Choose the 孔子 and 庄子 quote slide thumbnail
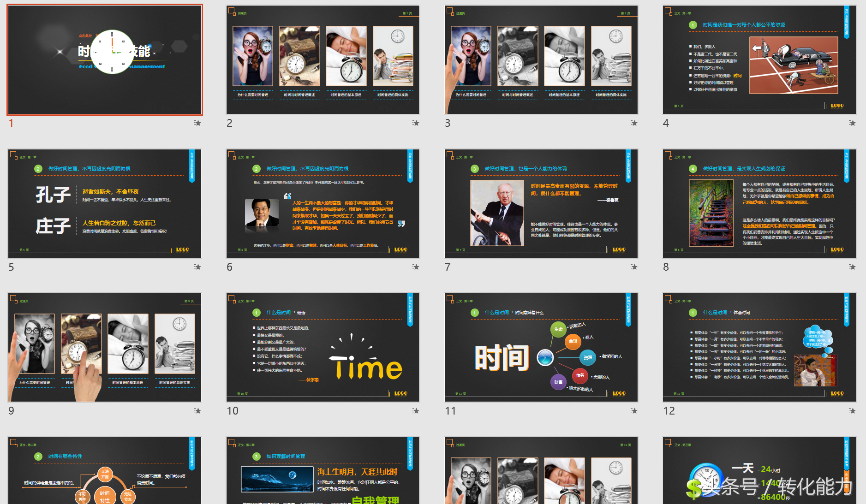Screen dimensions: 866x504 [x=105, y=204]
